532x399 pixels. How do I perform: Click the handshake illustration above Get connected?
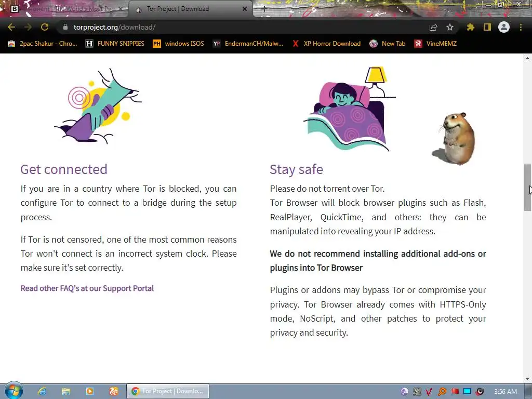coord(98,106)
